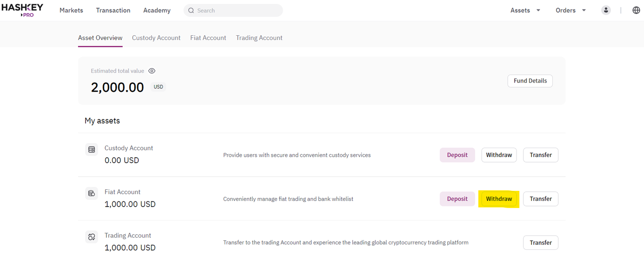Click the HashKey Pro logo

[22, 10]
